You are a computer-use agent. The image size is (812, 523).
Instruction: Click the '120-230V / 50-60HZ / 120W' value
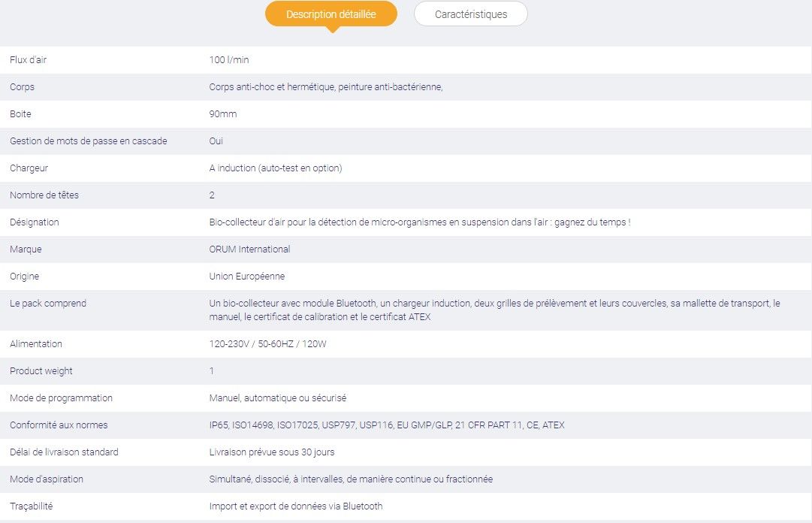[x=267, y=344]
